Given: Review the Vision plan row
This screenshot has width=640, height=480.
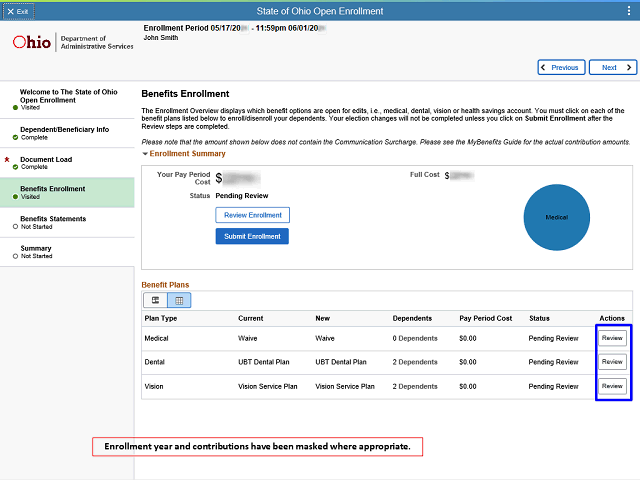Looking at the screenshot, I should [x=612, y=386].
